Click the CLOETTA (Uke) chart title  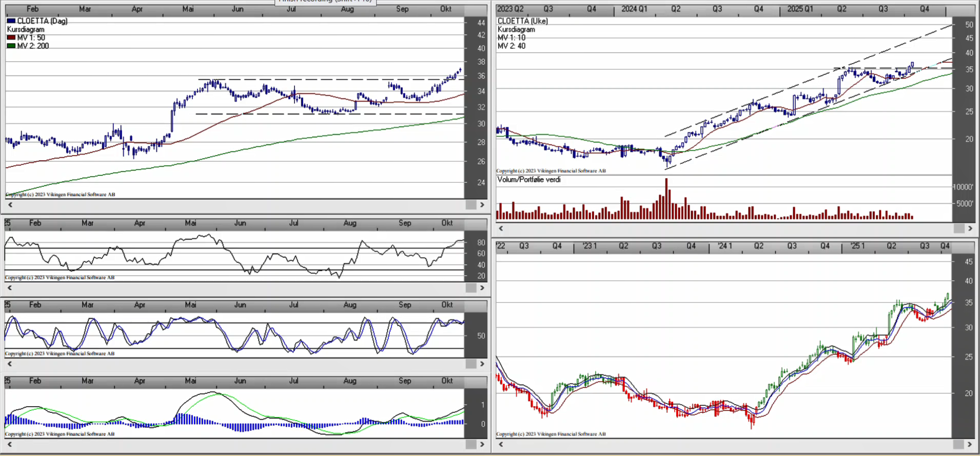(x=522, y=21)
